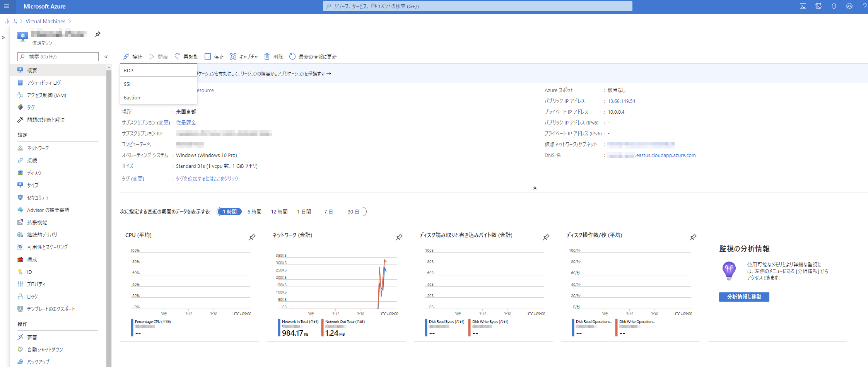868x367 pixels.
Task: Focus the side menu 検索 (Ctrl+/) field
Action: click(x=58, y=56)
